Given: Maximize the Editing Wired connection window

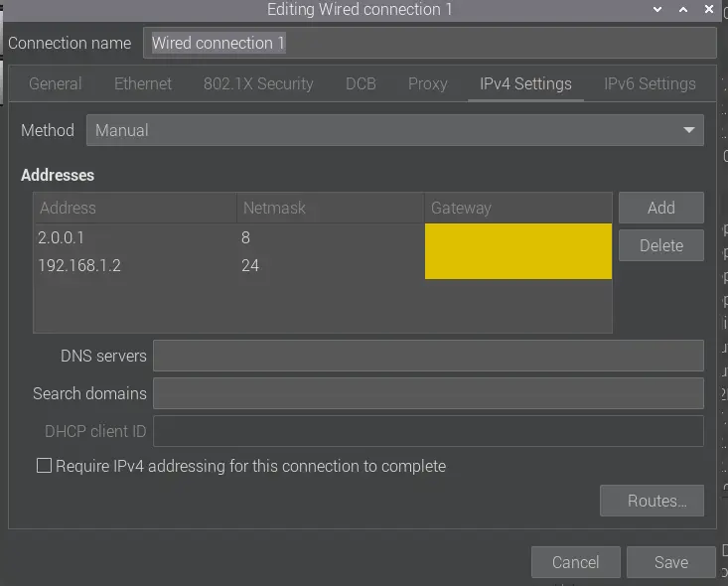Looking at the screenshot, I should [x=683, y=9].
